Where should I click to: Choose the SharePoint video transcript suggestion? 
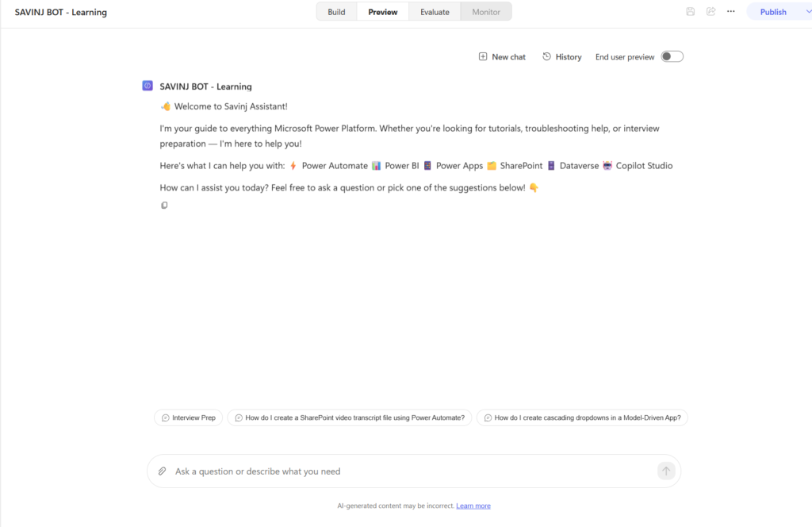pos(350,417)
